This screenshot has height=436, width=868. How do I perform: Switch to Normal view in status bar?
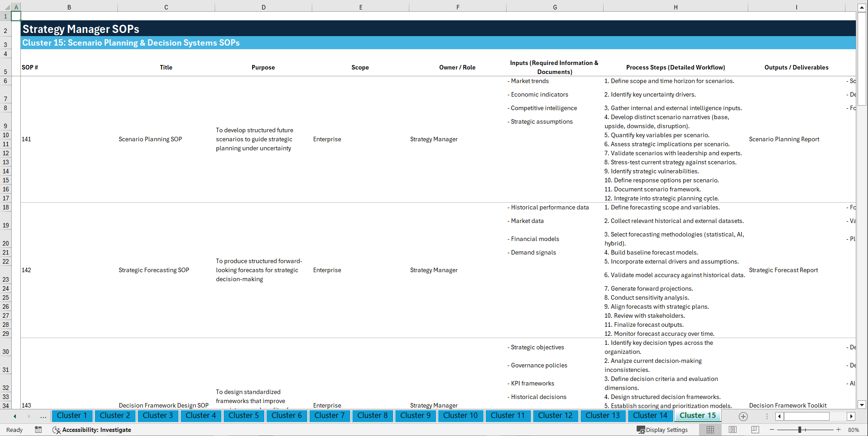710,430
